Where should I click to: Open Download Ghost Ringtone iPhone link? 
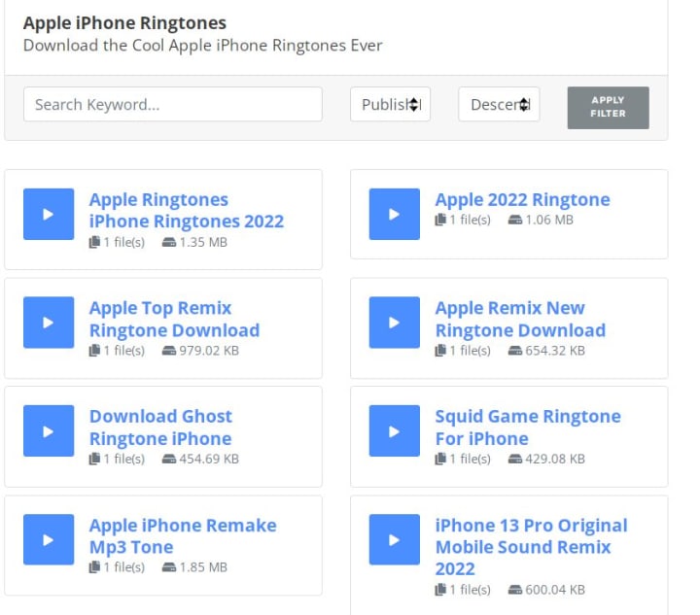pyautogui.click(x=160, y=427)
